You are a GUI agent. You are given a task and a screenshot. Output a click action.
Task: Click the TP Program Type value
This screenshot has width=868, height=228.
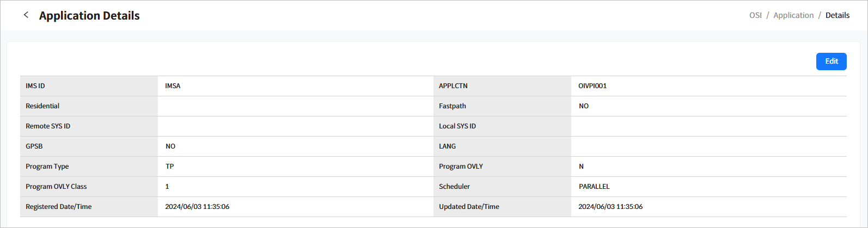(170, 167)
